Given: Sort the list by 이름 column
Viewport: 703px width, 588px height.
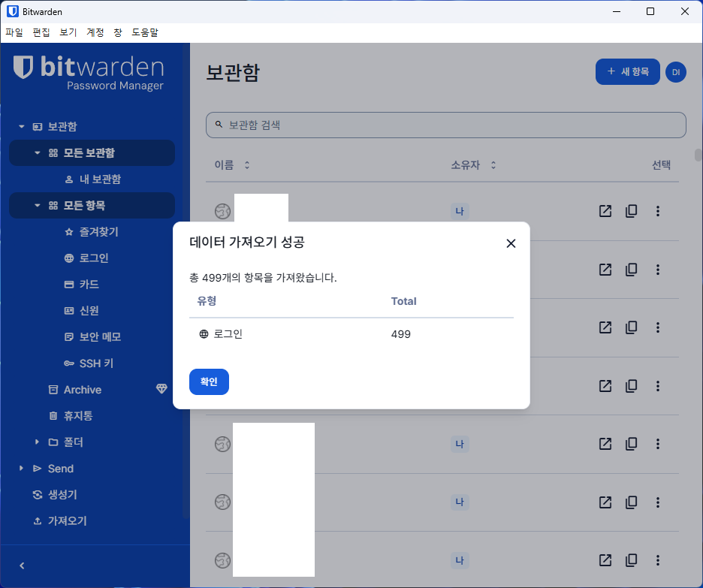Looking at the screenshot, I should coord(232,165).
